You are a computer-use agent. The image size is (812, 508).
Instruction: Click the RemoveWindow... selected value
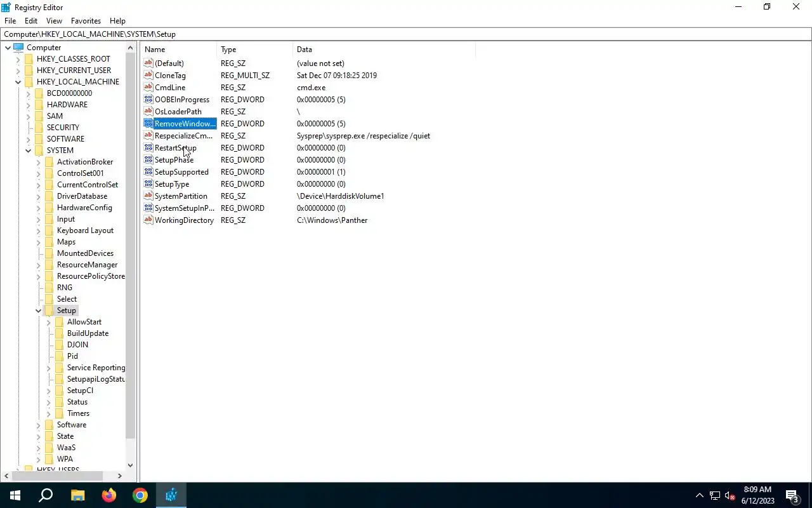(185, 123)
